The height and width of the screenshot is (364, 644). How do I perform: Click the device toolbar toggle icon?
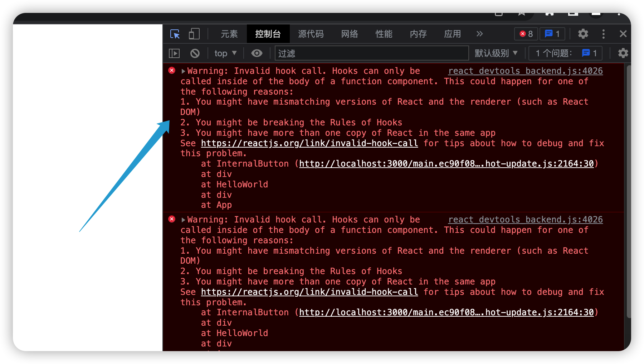click(x=194, y=34)
